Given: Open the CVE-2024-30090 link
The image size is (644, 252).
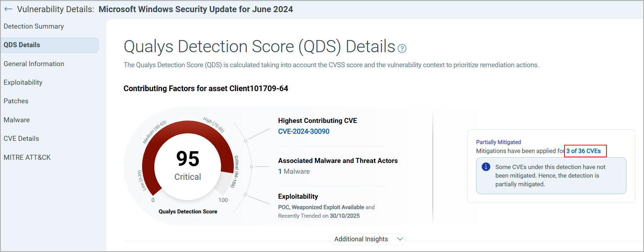Looking at the screenshot, I should [x=304, y=132].
